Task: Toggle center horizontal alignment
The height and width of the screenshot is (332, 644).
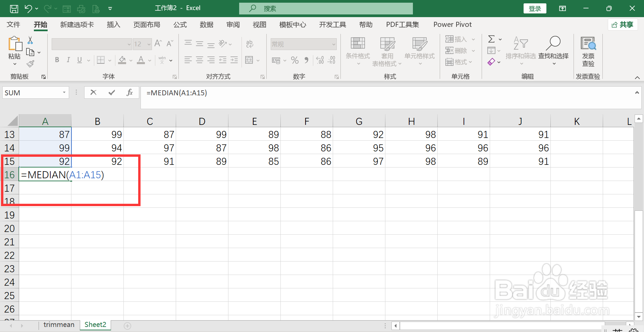Action: [200, 60]
